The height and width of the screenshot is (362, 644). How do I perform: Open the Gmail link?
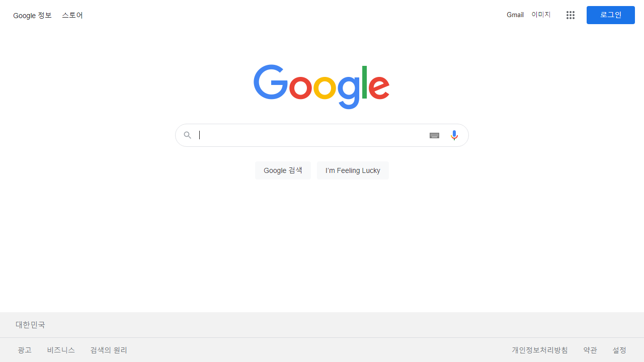click(515, 15)
